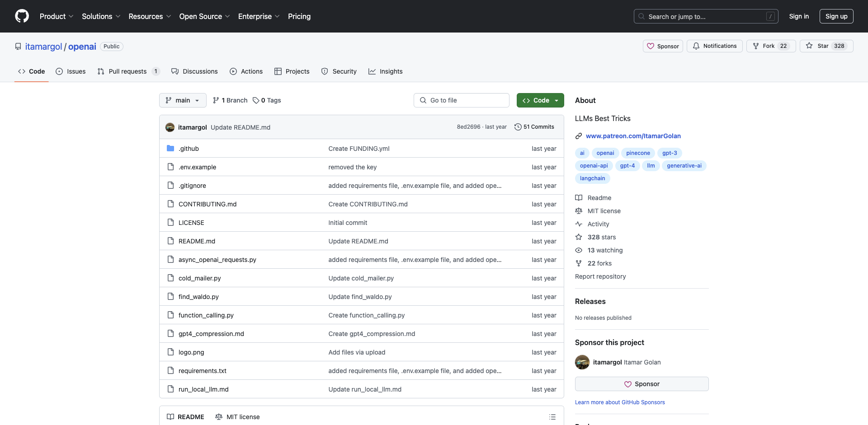Viewport: 868px width, 425px height.
Task: Click the file icon beside LICENSE
Action: pos(170,223)
